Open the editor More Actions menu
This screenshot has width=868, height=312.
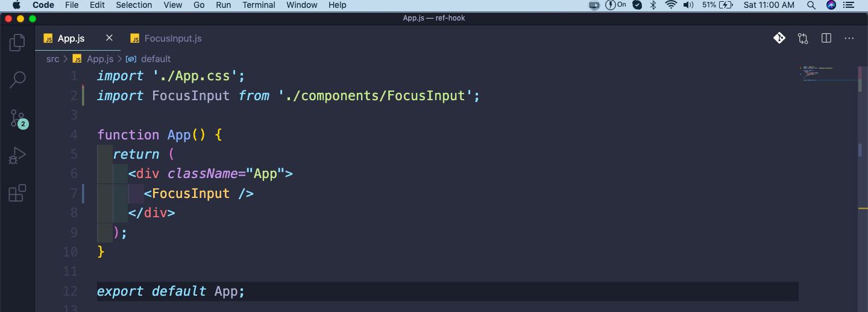(x=849, y=38)
